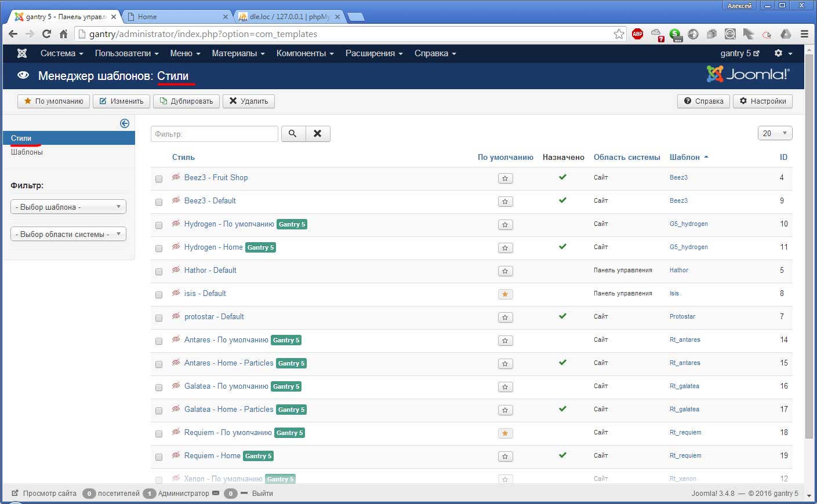Open the G5_hydrogen template link for ID 10
Viewport: 817px width, 504px height.
pyautogui.click(x=689, y=224)
